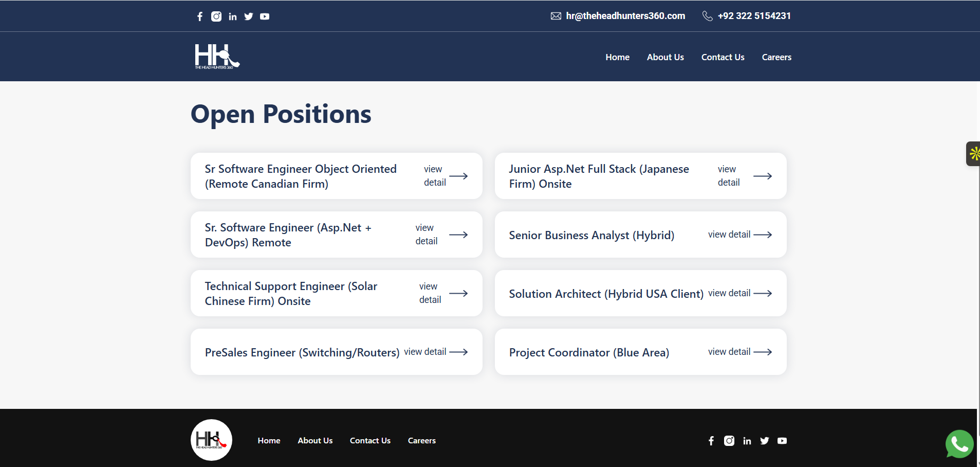This screenshot has height=467, width=980.
Task: Click the +92 322 5154231 phone number
Action: [754, 16]
